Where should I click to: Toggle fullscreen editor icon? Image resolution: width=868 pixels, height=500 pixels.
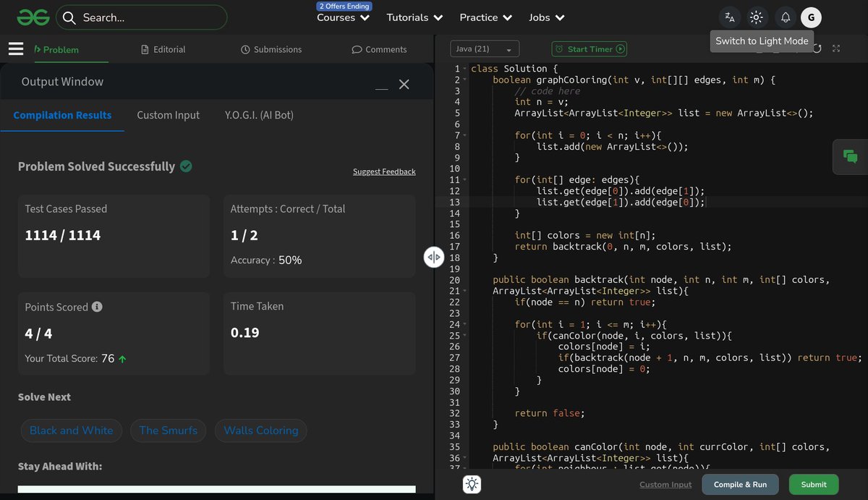tap(837, 48)
